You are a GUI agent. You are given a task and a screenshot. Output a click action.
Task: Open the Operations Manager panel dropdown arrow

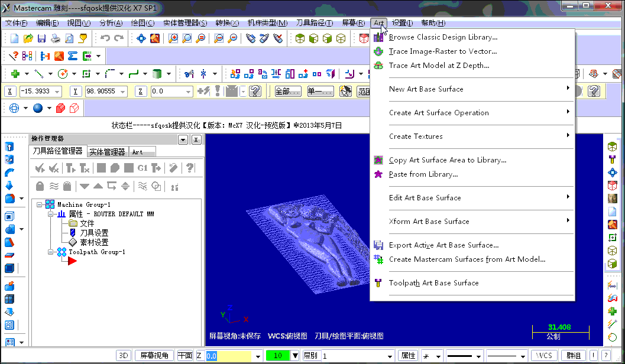point(183,140)
